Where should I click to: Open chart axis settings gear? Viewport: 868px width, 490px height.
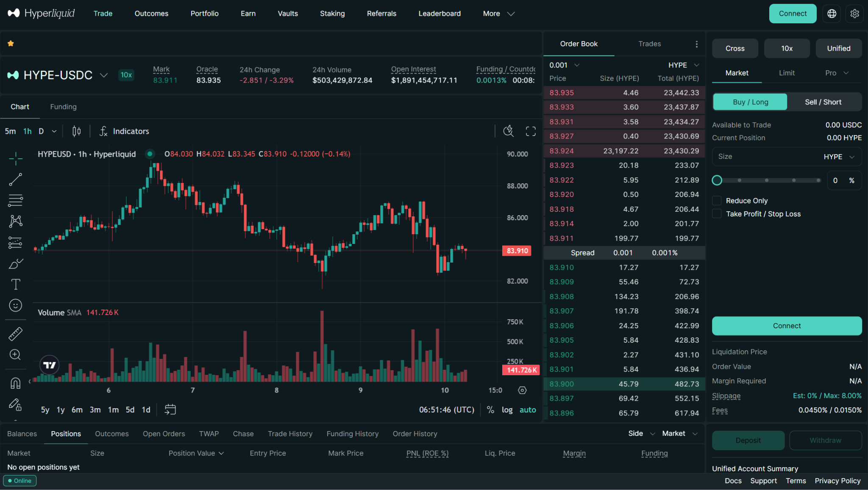pos(522,390)
